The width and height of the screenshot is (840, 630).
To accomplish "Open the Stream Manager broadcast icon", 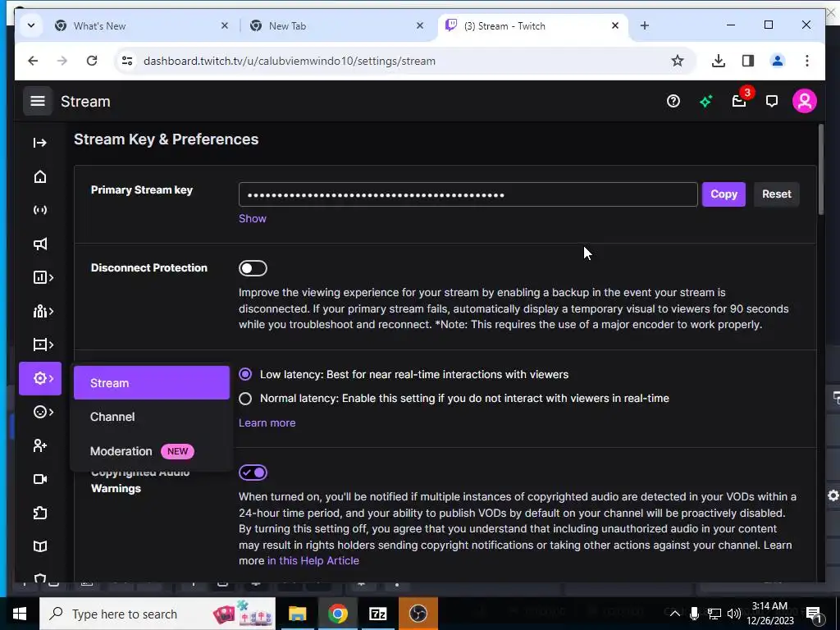I will point(39,210).
